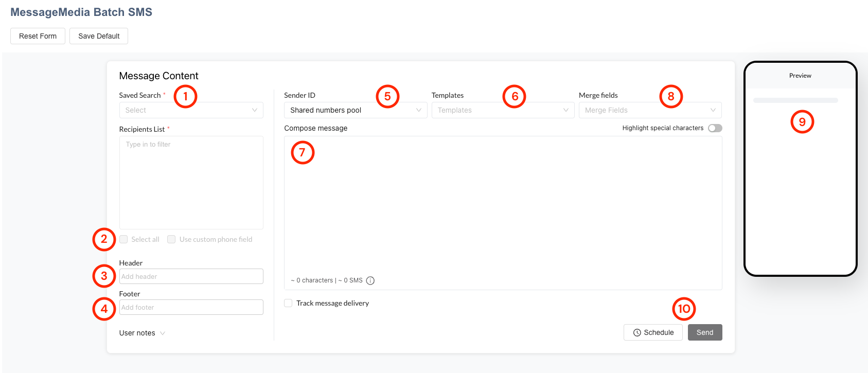Expand the User notes section
868x373 pixels.
coord(142,333)
